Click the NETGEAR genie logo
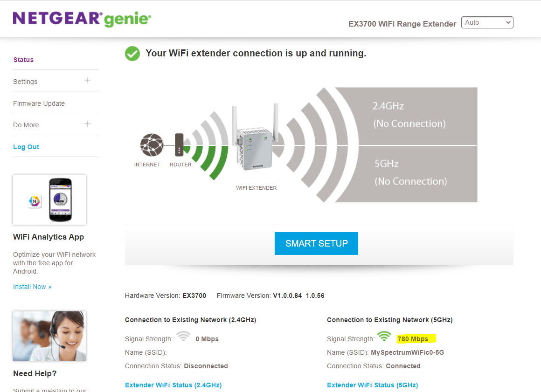541x392 pixels. coord(82,19)
